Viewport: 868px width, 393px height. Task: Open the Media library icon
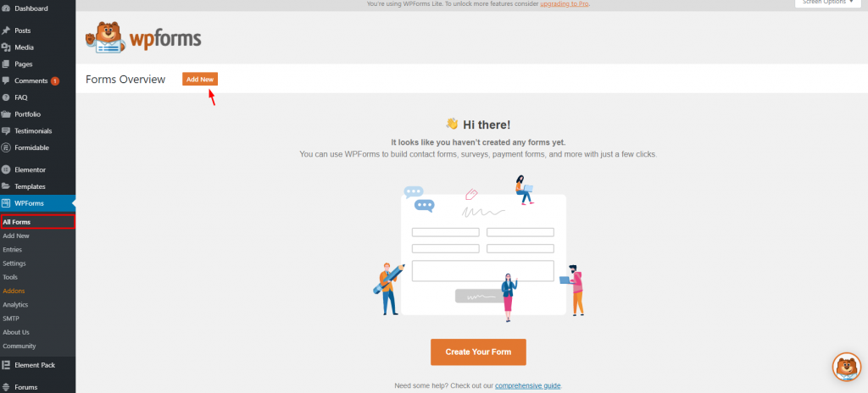pos(6,47)
